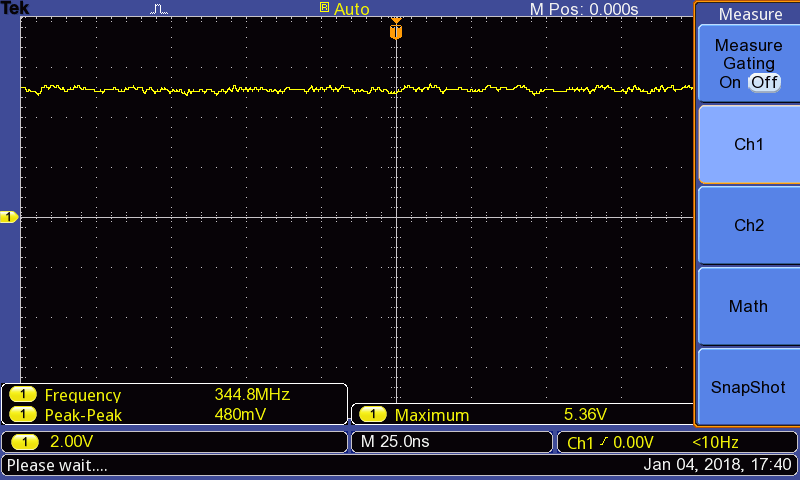This screenshot has height=480, width=800.
Task: Select the Ch2 measurement source button
Action: 748,225
